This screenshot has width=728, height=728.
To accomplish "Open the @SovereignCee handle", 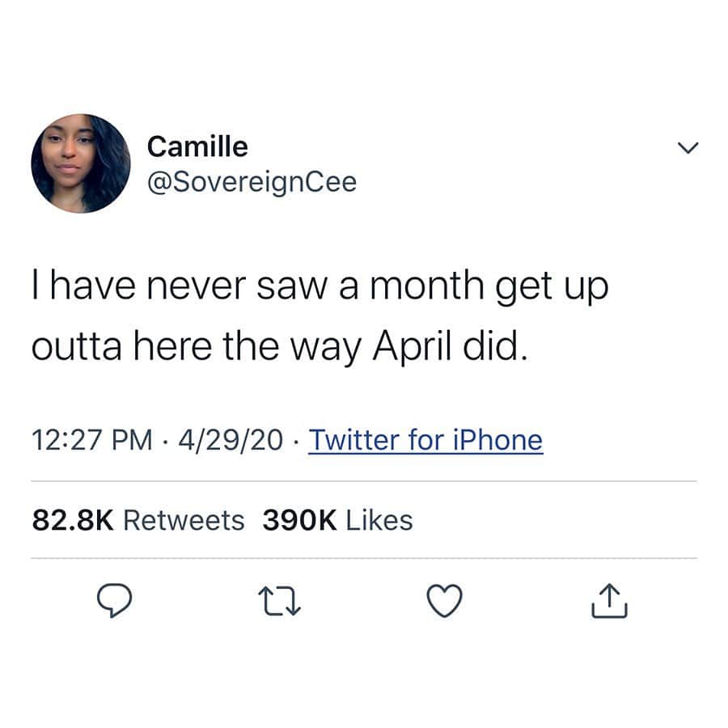I will pos(252,182).
